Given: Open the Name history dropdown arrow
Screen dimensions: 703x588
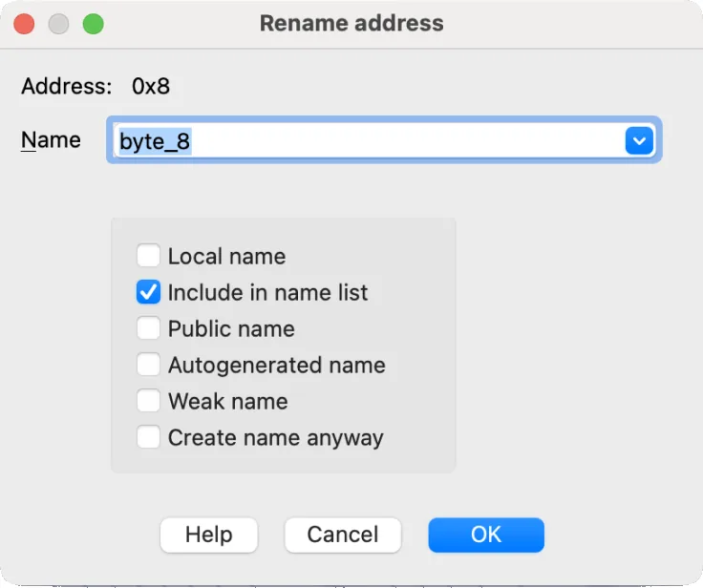Looking at the screenshot, I should 639,140.
